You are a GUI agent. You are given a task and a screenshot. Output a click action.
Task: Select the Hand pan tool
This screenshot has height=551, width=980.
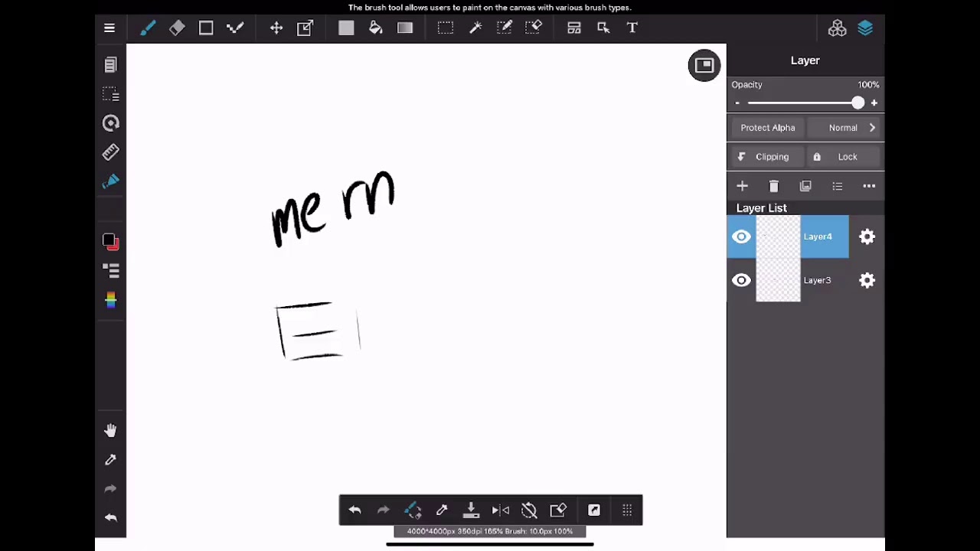110,431
